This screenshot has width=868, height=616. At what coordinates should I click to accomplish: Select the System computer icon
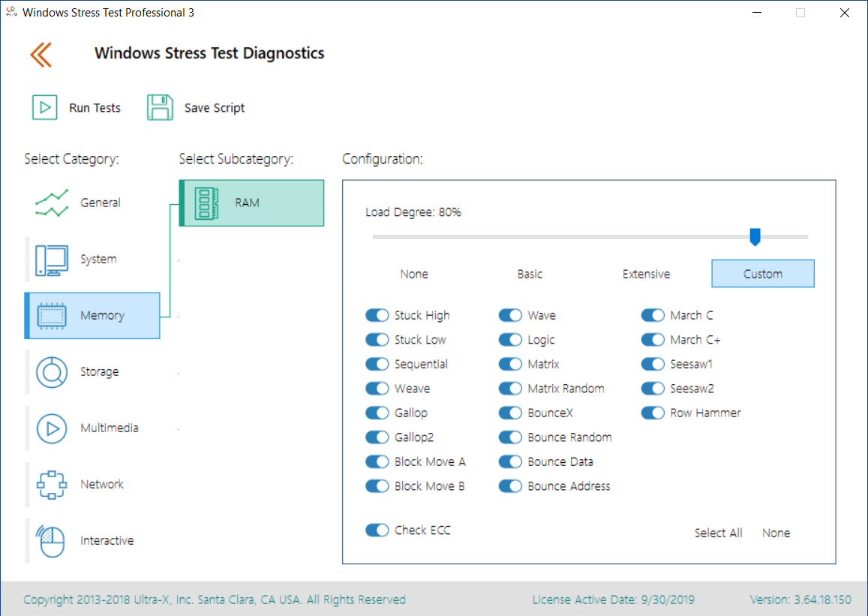(x=52, y=260)
